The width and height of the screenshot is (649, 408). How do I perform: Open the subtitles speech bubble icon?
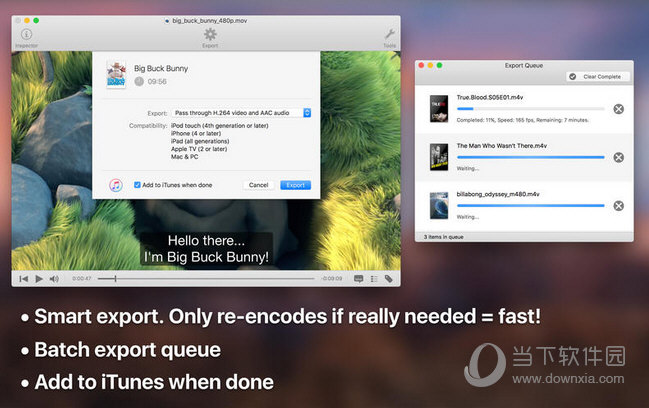coord(358,279)
